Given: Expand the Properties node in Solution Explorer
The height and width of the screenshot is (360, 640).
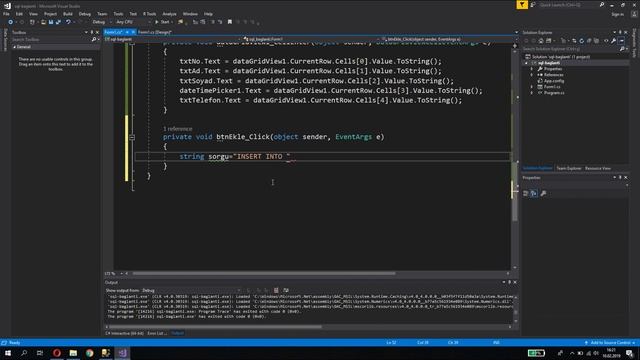Looking at the screenshot, I should pos(532,69).
